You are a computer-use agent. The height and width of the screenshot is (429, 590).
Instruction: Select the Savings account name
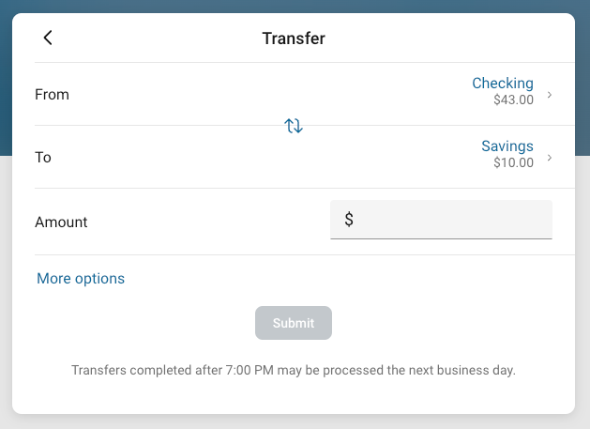[x=507, y=146]
